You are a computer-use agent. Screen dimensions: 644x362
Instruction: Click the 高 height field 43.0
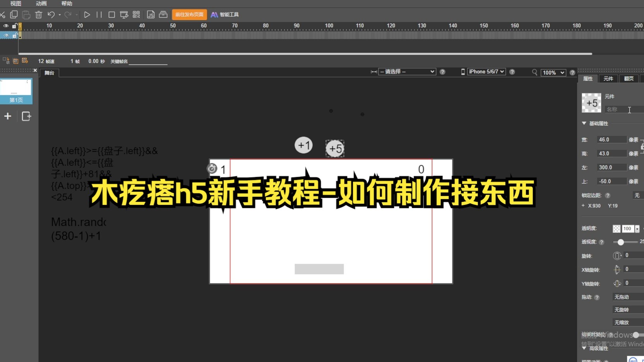point(611,154)
